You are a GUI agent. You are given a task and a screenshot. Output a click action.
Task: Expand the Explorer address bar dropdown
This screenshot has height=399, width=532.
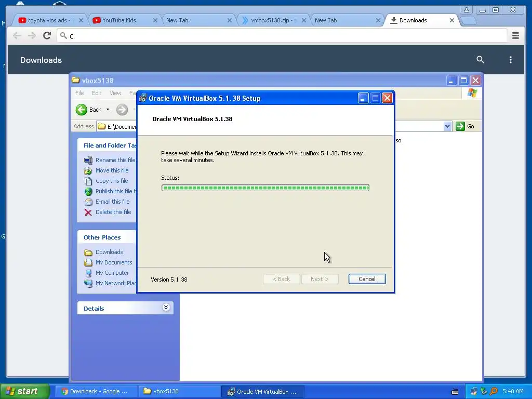pyautogui.click(x=447, y=126)
